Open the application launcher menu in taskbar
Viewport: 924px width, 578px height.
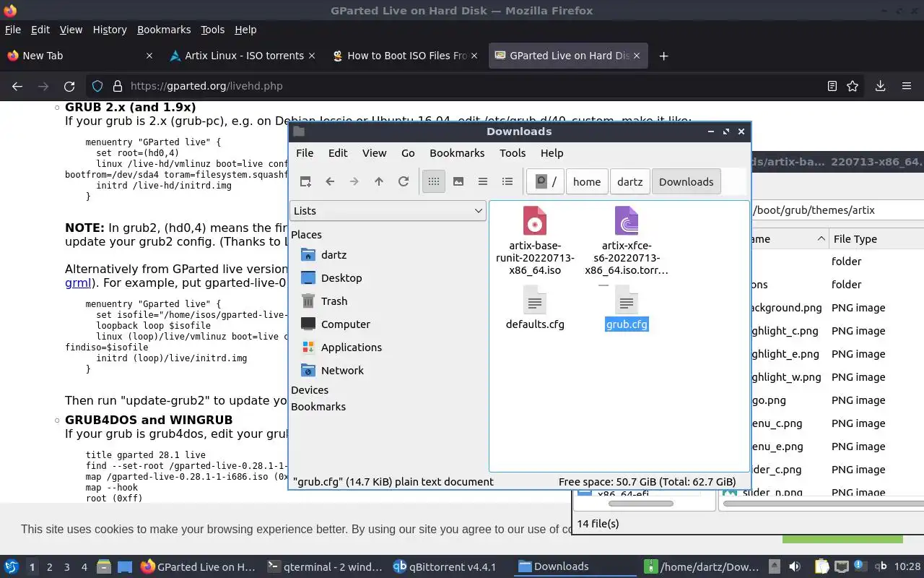click(12, 566)
